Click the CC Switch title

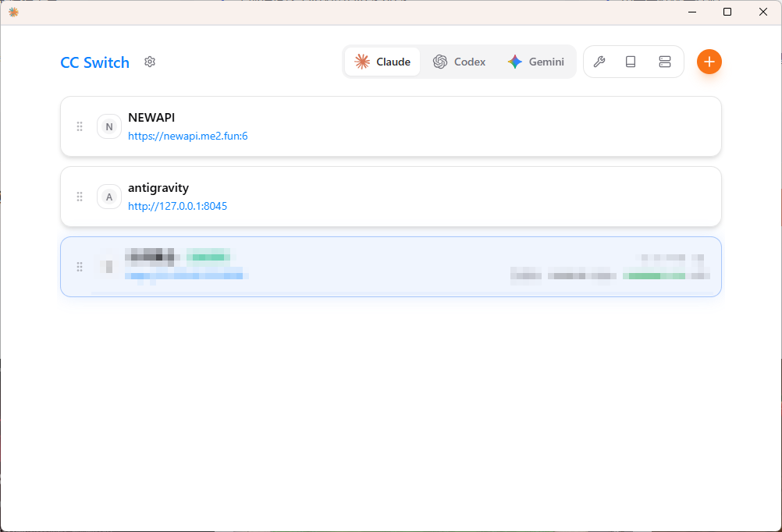tap(94, 62)
